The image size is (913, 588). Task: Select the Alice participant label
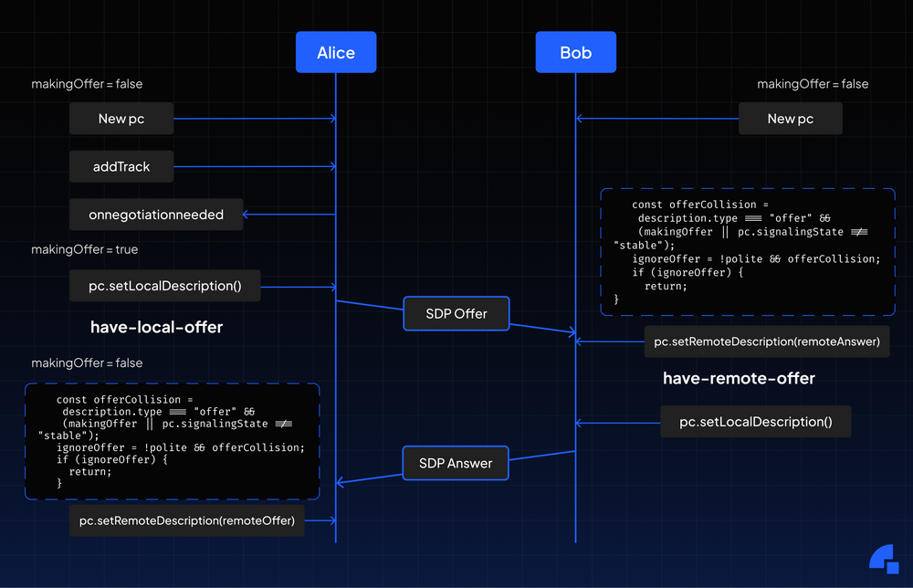click(335, 52)
